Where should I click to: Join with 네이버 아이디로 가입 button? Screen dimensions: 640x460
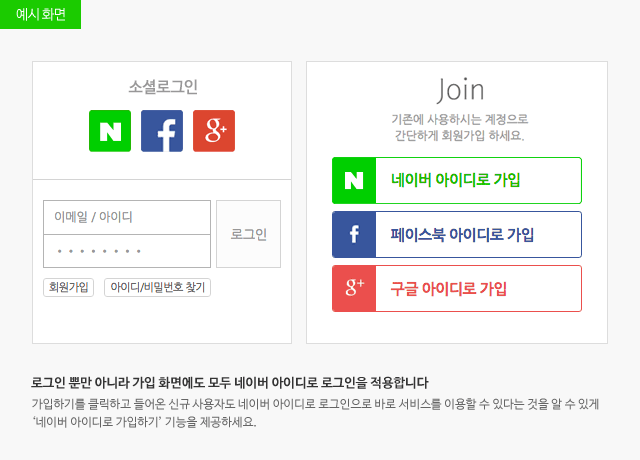[x=457, y=180]
